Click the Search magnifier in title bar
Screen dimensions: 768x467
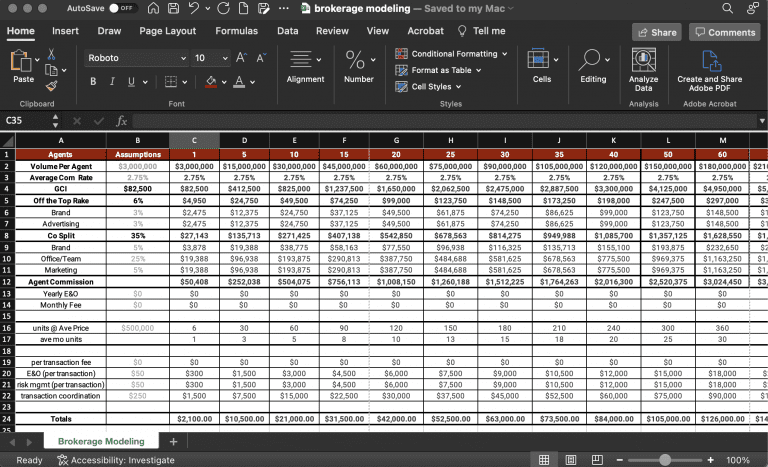tap(727, 8)
